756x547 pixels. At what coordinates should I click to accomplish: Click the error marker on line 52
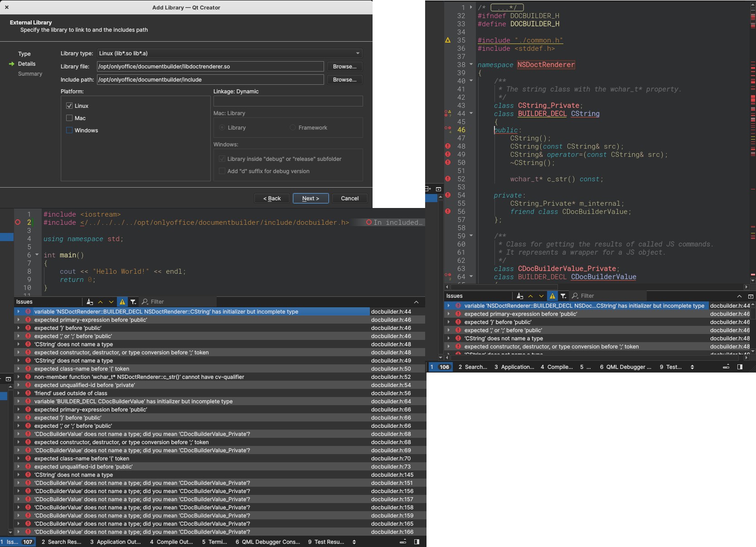448,179
